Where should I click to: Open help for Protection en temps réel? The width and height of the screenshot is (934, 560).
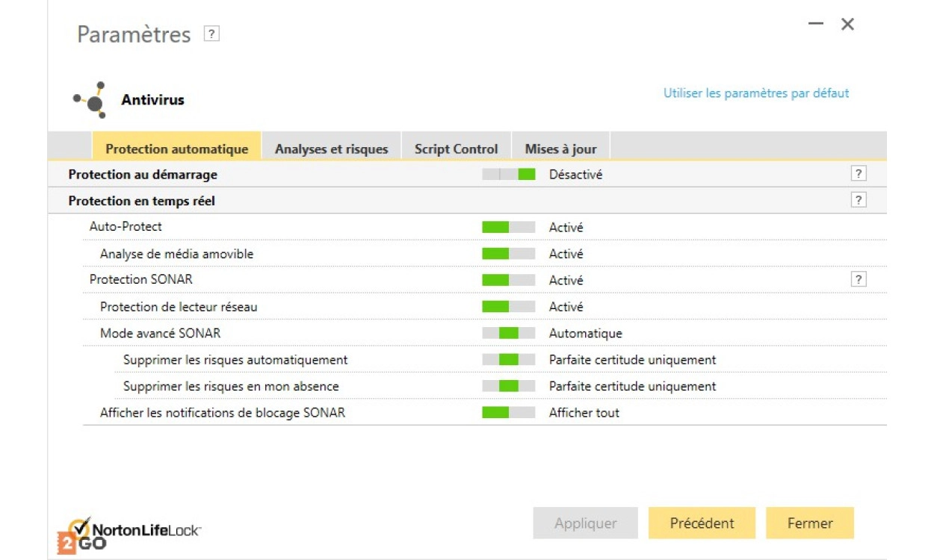coord(859,200)
